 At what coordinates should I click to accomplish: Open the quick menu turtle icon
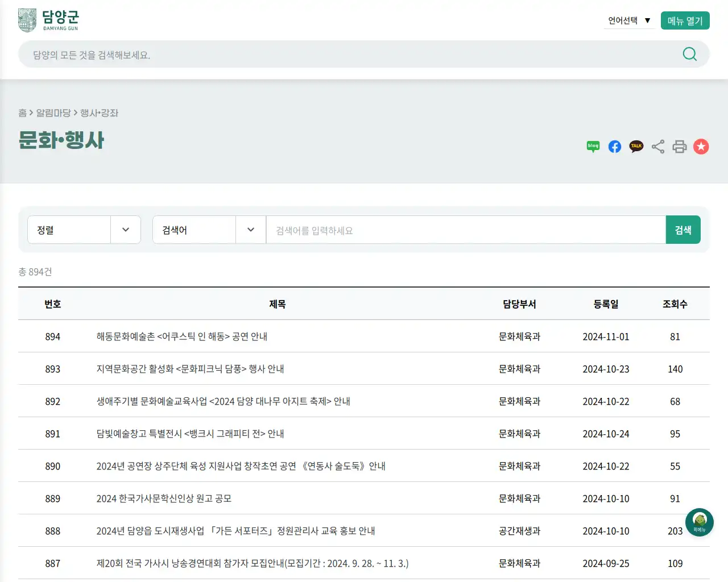(x=699, y=522)
